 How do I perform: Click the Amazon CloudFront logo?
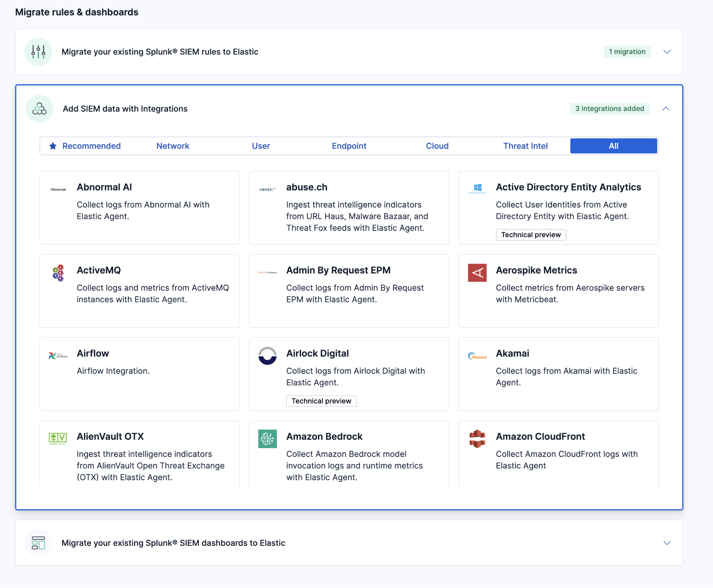[477, 439]
